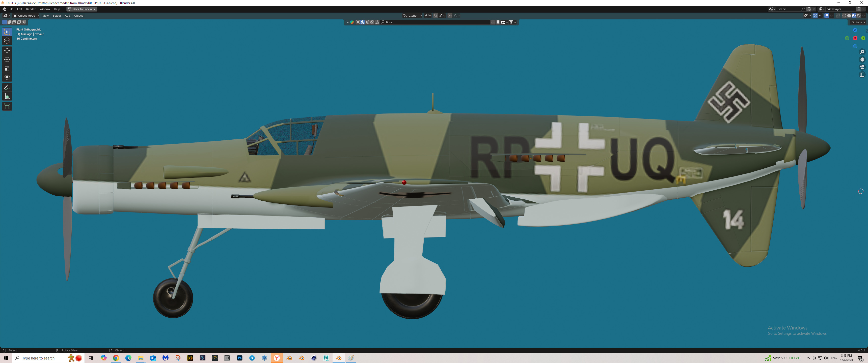
Task: Toggle the camera view icon
Action: click(x=862, y=67)
